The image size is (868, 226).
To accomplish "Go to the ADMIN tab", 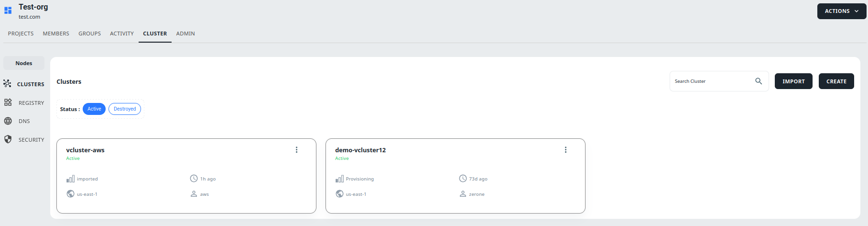I will tap(185, 34).
